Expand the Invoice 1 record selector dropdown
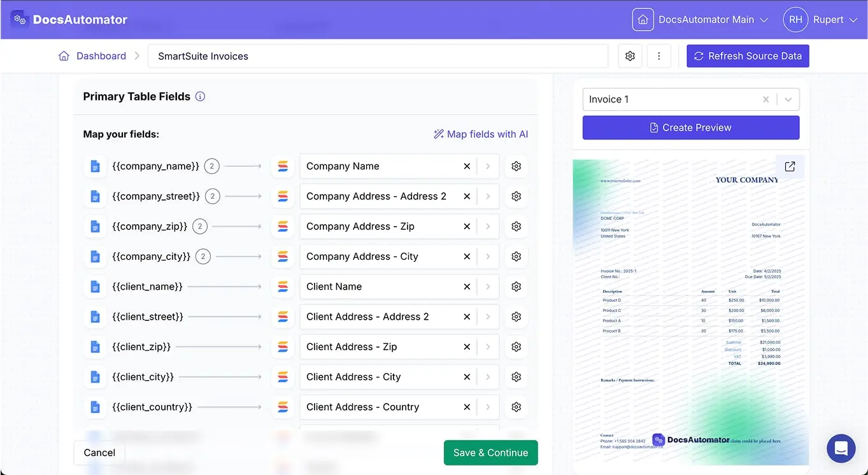Image resolution: width=868 pixels, height=475 pixels. (x=788, y=99)
